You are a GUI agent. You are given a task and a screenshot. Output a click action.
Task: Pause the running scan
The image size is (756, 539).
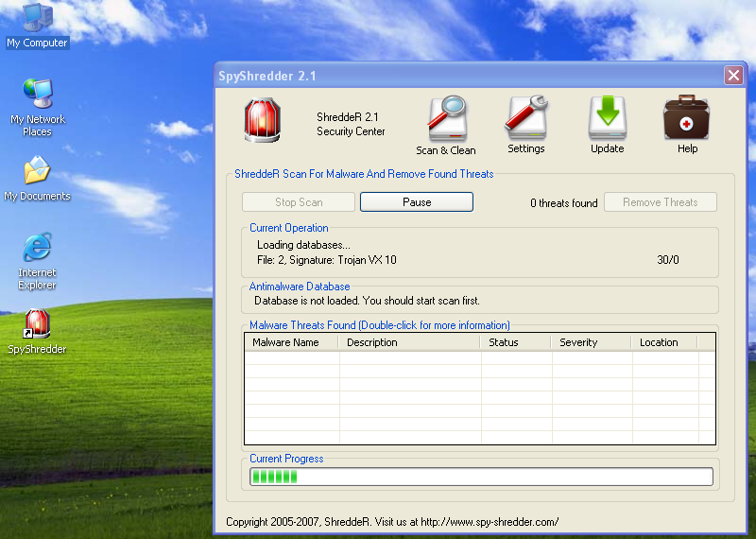pyautogui.click(x=417, y=202)
